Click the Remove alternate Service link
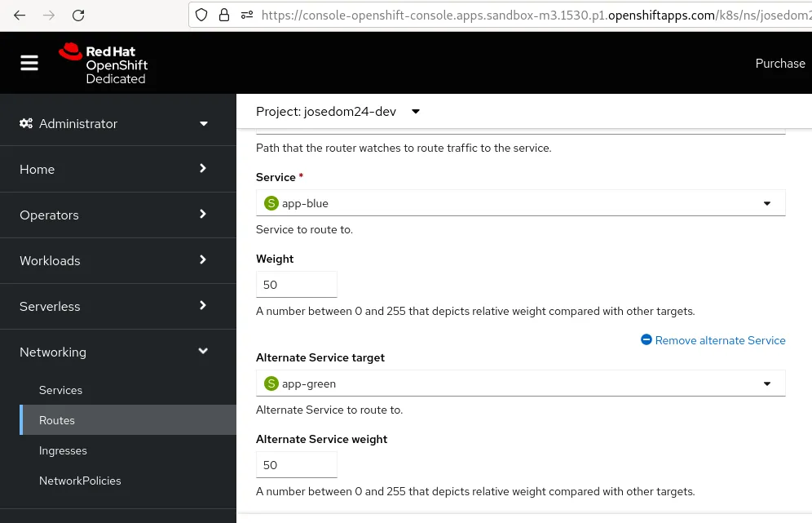This screenshot has width=812, height=523. click(720, 340)
